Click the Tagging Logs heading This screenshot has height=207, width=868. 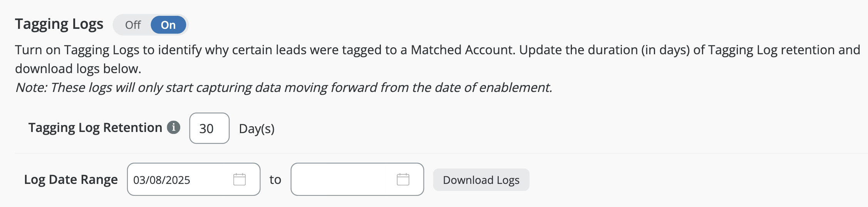click(59, 24)
